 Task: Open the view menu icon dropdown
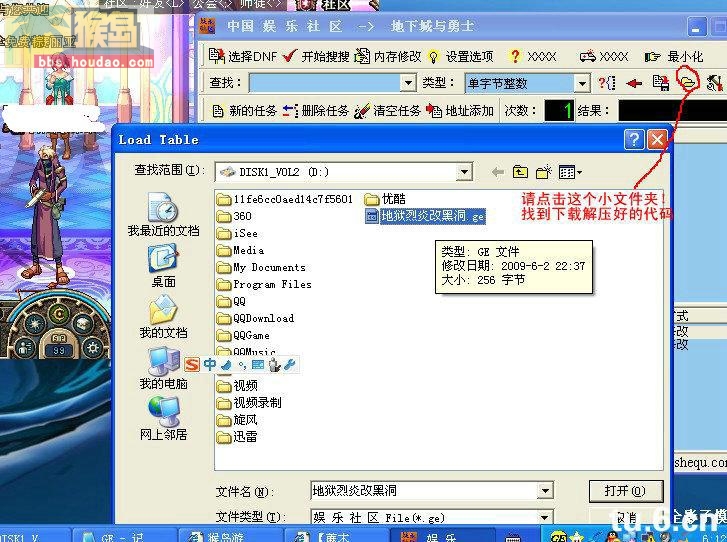coord(570,172)
